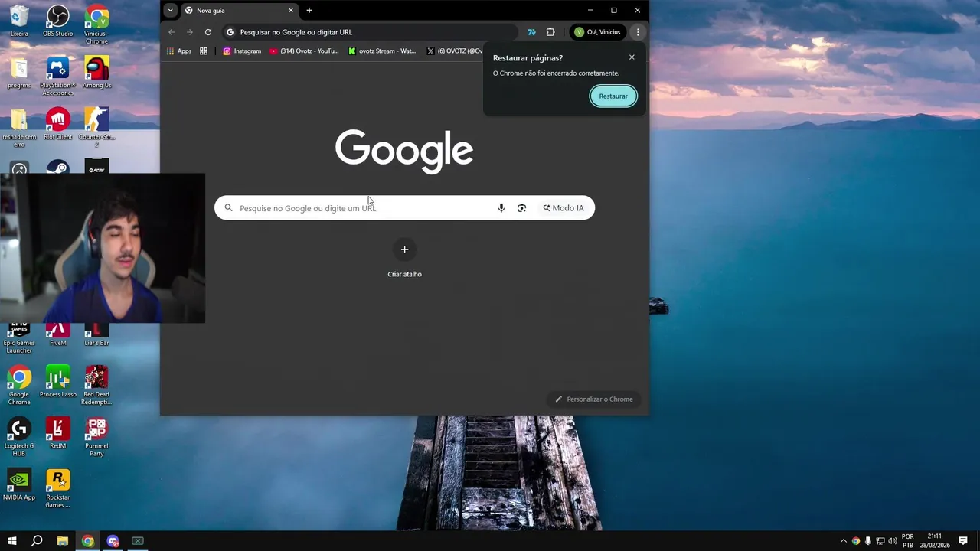Open the Instagram bookmark
Image resolution: width=980 pixels, height=551 pixels.
pyautogui.click(x=242, y=51)
